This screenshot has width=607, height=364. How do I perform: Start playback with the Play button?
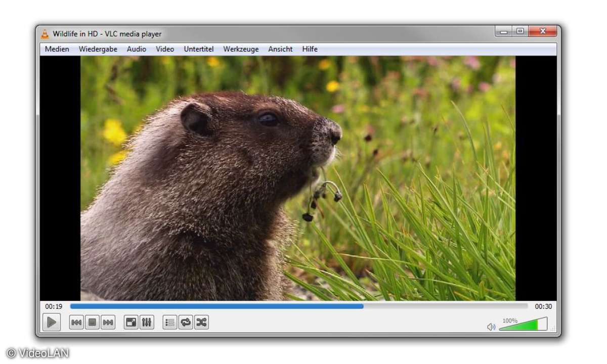coord(52,322)
